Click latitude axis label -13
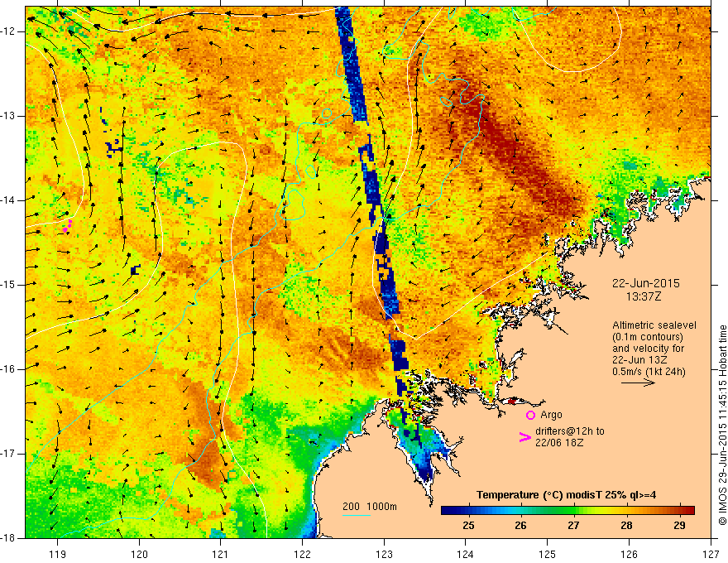Screen dimensions: 728x563 tap(9, 116)
